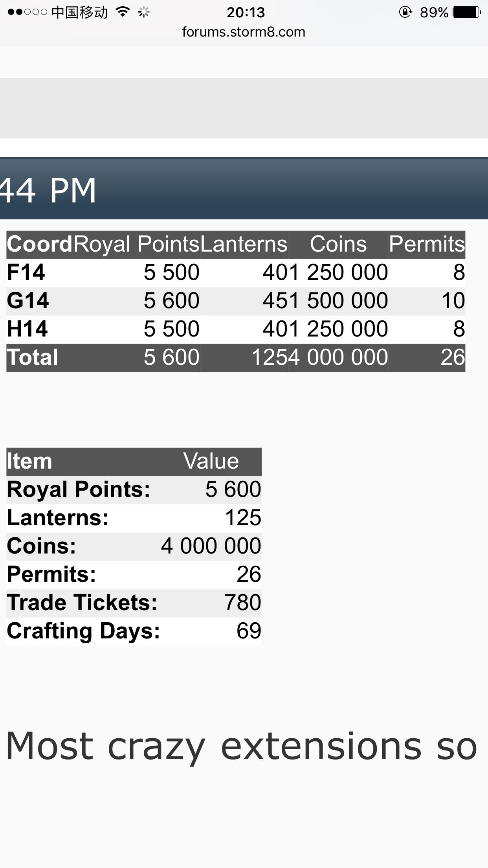The width and height of the screenshot is (488, 868).
Task: Select the H14 coordinate cell
Action: 27,329
